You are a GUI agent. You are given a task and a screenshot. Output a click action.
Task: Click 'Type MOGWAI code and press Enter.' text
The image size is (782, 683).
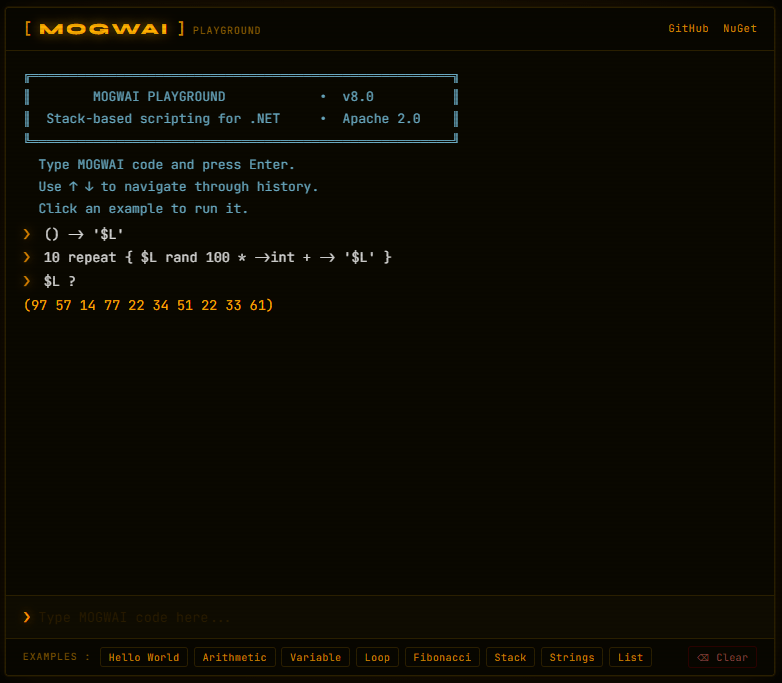167,165
